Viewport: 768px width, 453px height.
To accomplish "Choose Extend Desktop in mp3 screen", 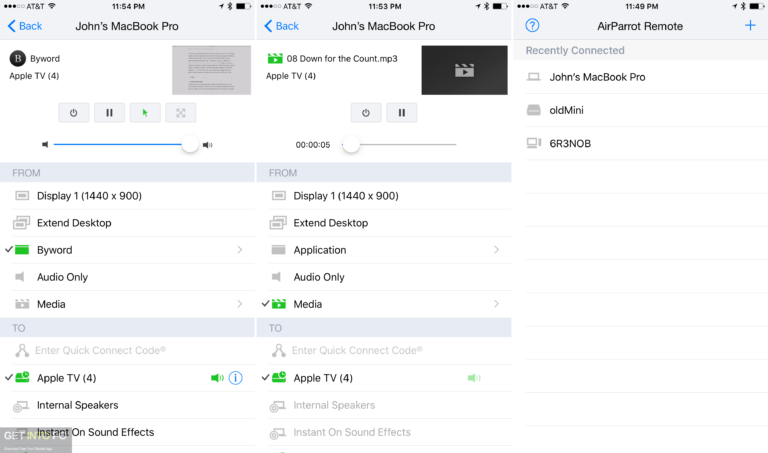I will [x=384, y=223].
